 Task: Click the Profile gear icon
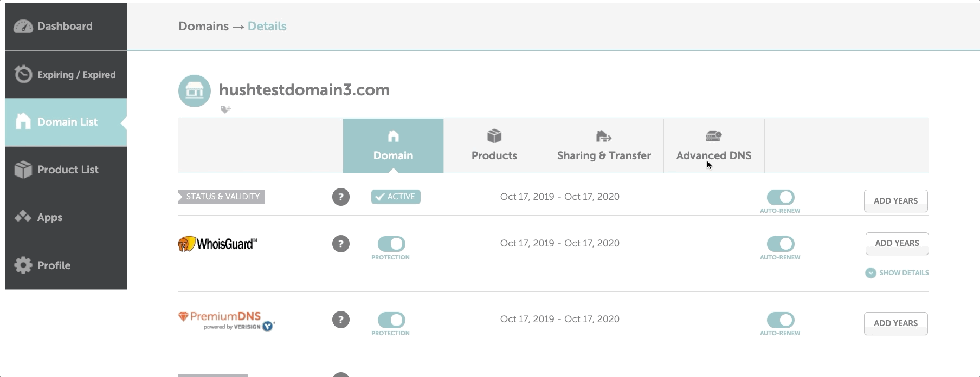pyautogui.click(x=23, y=265)
